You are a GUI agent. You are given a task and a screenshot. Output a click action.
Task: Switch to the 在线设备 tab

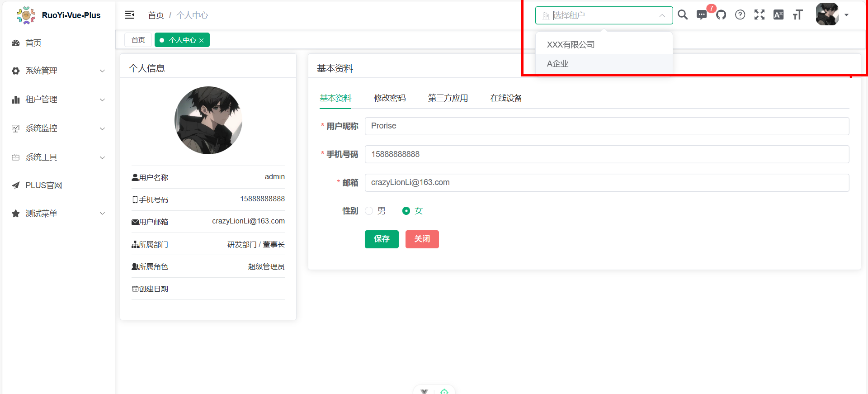click(506, 98)
